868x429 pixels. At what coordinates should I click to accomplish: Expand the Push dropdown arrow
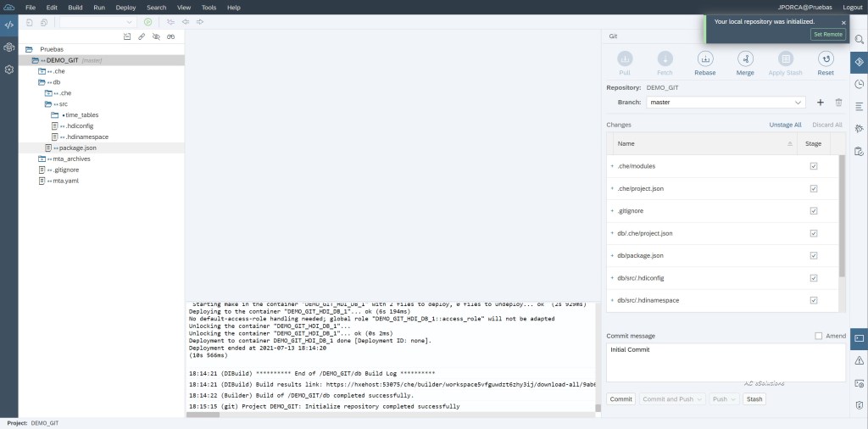coord(734,398)
